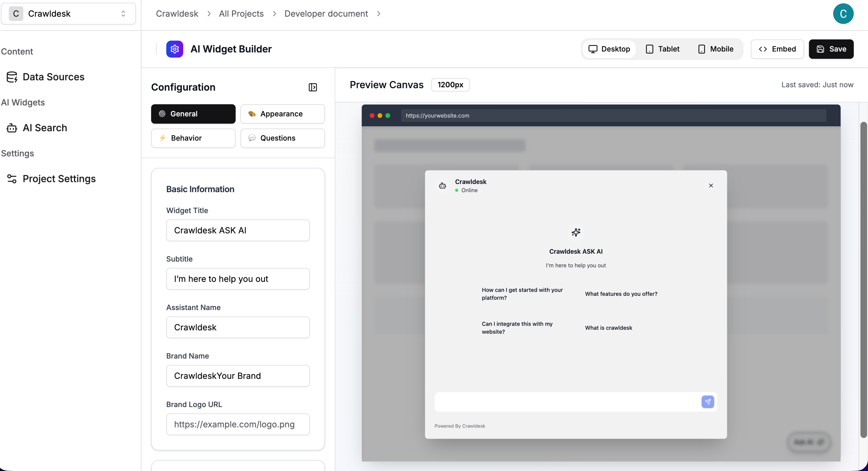The width and height of the screenshot is (868, 471).
Task: Collapse the Configuration panel icon
Action: click(x=313, y=87)
